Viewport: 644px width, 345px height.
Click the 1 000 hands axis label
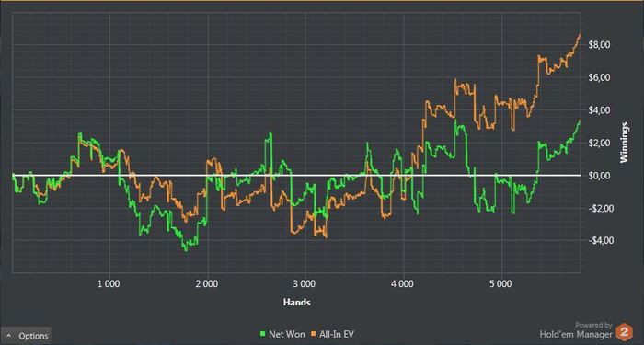(109, 284)
